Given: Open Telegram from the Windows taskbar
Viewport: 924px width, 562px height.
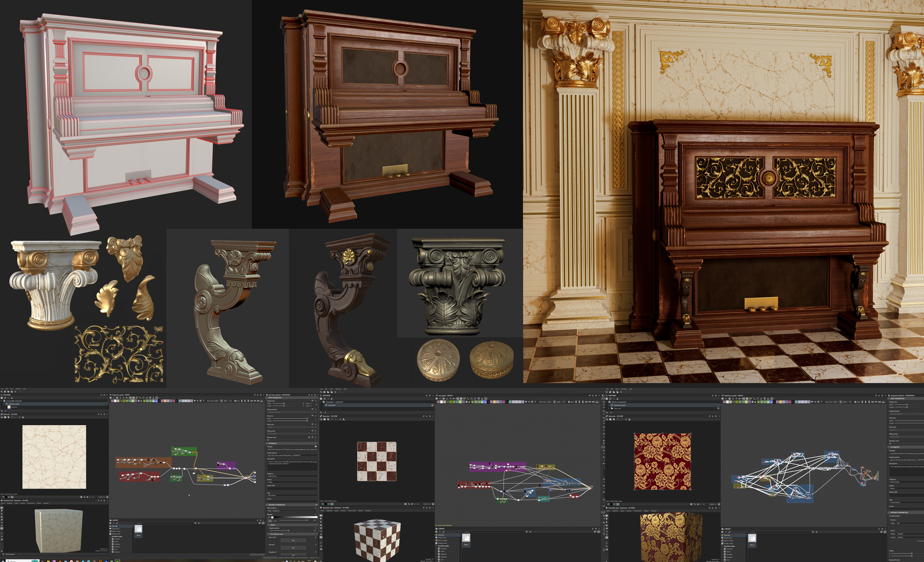Looking at the screenshot, I should pos(83,561).
